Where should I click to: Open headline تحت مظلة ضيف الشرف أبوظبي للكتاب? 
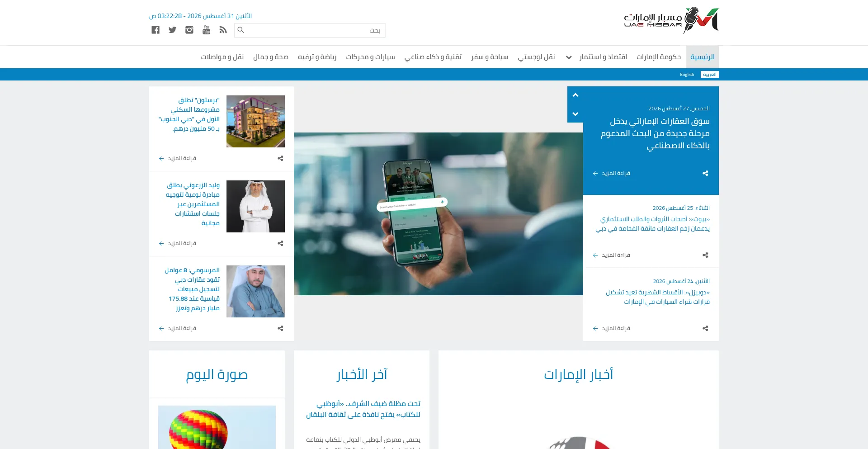click(x=363, y=409)
